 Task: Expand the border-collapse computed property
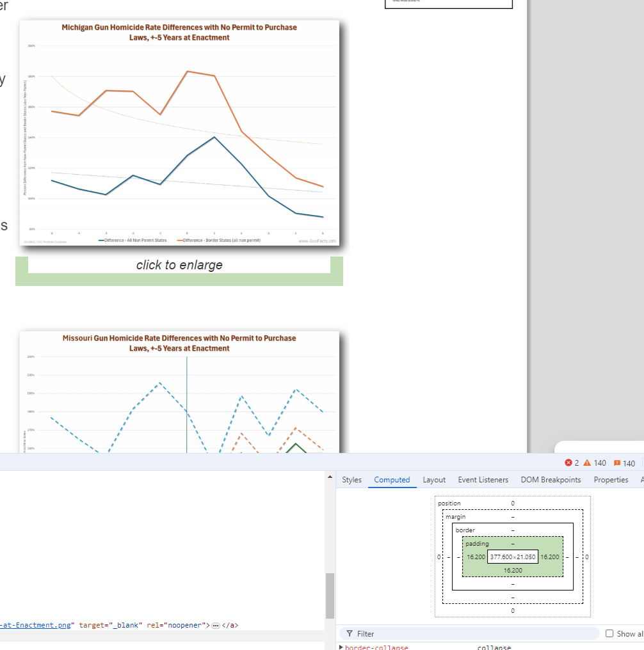pos(341,647)
